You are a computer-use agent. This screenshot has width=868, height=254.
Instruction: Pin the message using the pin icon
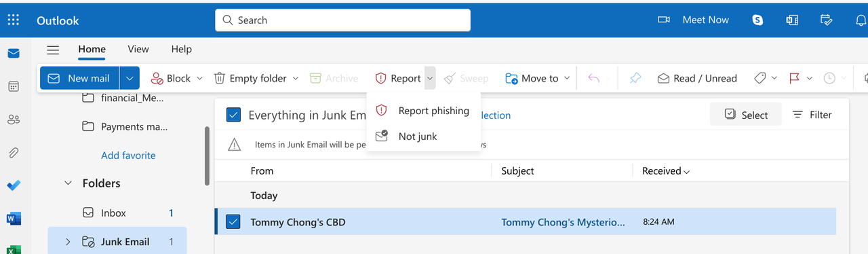[635, 78]
